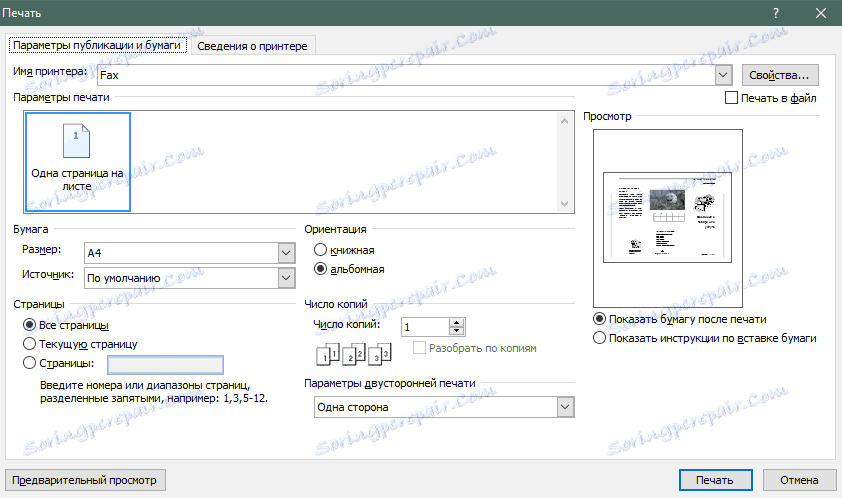Select 'альбомная' landscape orientation
Screen dimensions: 842x498
click(x=320, y=269)
